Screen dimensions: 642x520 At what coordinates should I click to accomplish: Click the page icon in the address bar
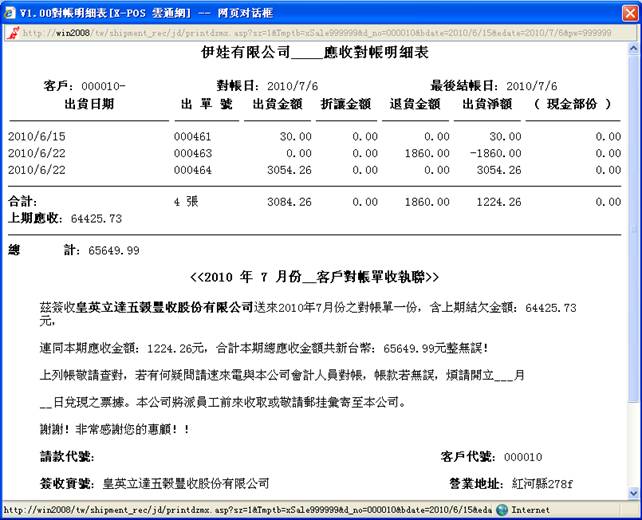tap(11, 32)
